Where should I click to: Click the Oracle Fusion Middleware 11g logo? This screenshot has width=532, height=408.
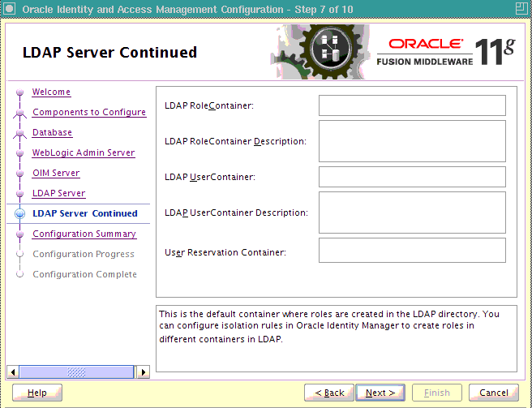tap(446, 52)
